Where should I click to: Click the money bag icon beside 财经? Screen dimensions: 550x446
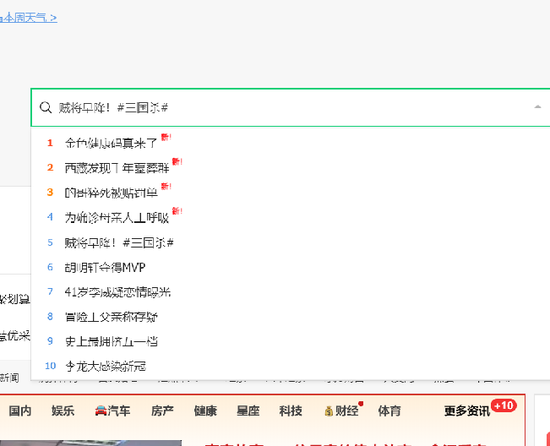point(329,411)
